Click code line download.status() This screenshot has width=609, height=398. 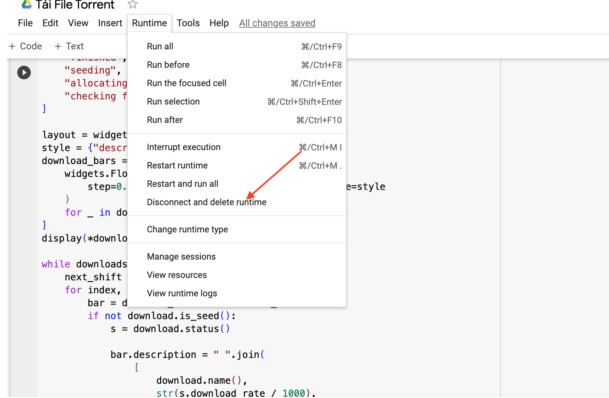[x=170, y=329]
